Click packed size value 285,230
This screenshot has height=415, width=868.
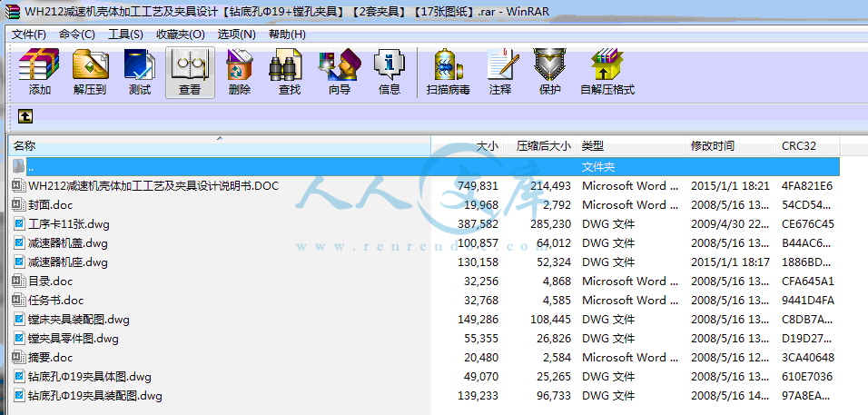coord(550,224)
